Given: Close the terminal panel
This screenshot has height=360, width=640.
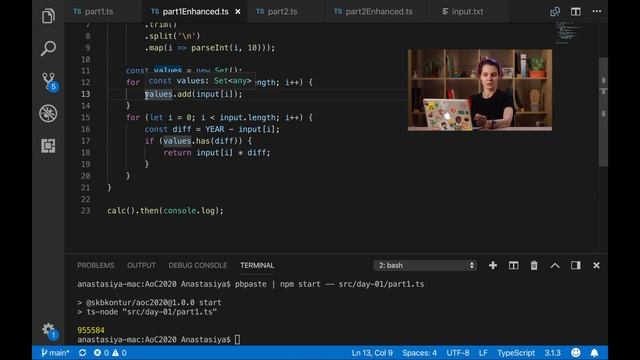Looking at the screenshot, I should tap(596, 265).
